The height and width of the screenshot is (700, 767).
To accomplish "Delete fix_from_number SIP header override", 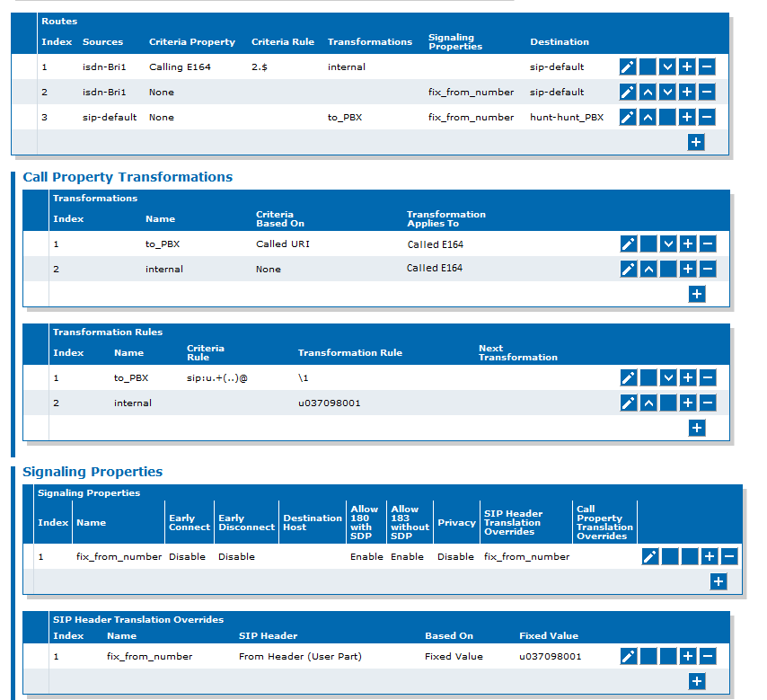I will point(708,656).
